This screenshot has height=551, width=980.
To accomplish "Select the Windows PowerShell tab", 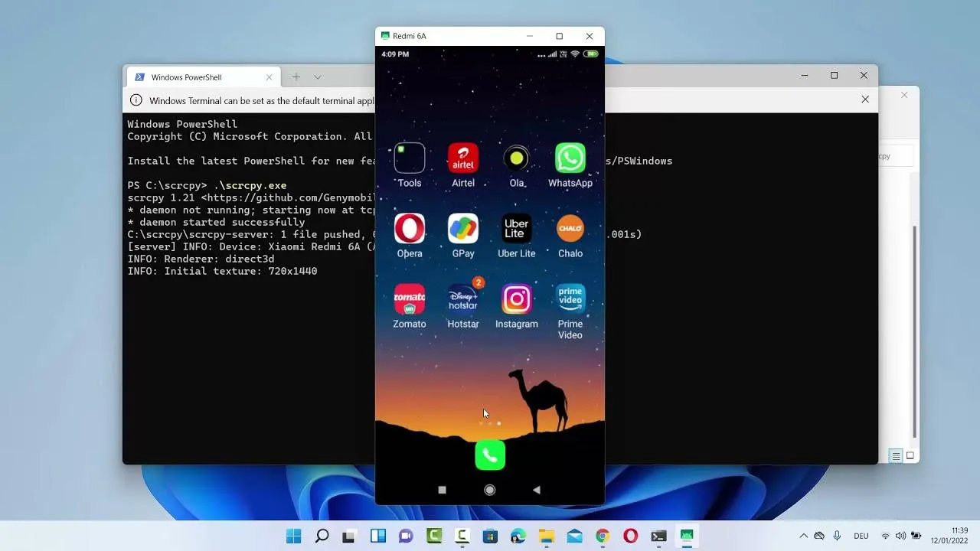I will click(203, 77).
